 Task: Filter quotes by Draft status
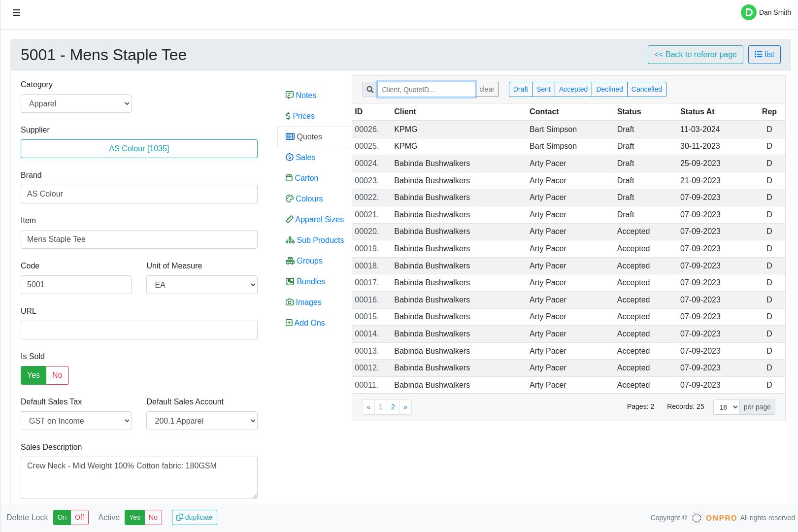(521, 89)
